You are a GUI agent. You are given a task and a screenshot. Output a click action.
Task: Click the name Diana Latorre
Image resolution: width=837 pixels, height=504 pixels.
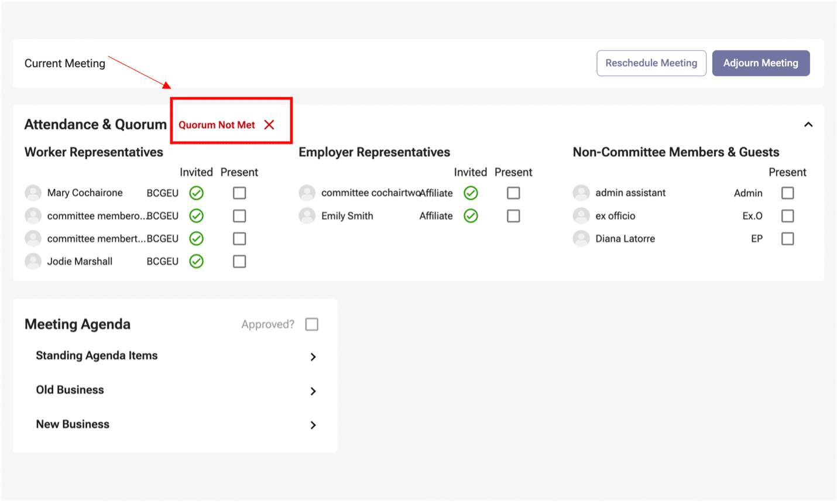pyautogui.click(x=625, y=238)
